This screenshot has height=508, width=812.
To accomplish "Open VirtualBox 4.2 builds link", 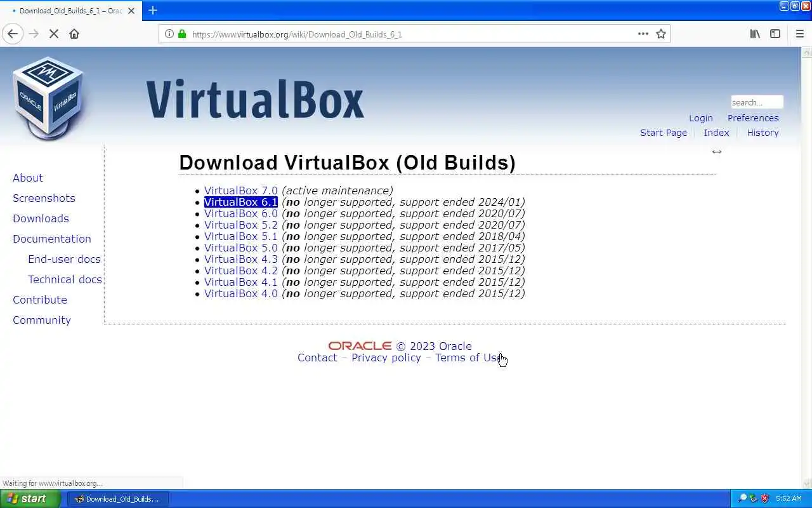I will pos(241,271).
